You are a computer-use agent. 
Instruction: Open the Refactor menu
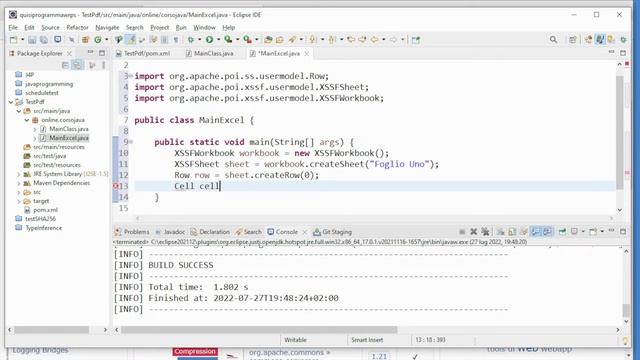tap(77, 27)
